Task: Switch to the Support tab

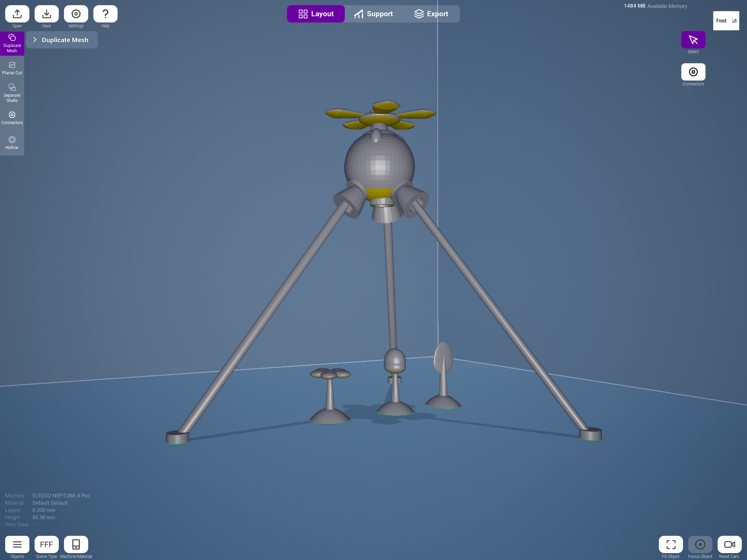Action: (373, 14)
